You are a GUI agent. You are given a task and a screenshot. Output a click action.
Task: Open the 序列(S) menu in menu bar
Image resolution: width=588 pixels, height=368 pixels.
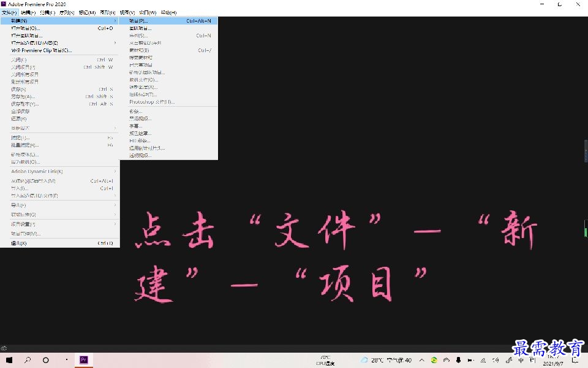[x=67, y=12]
